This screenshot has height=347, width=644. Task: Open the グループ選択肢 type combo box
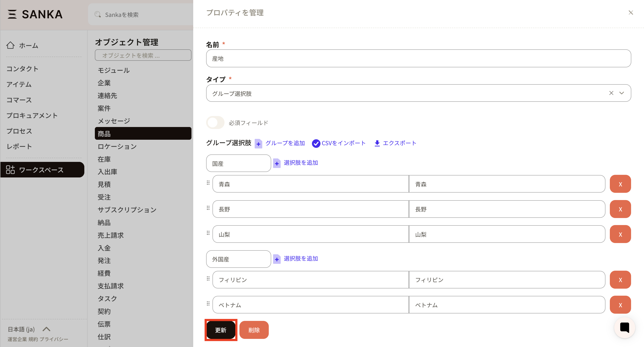[x=418, y=93]
